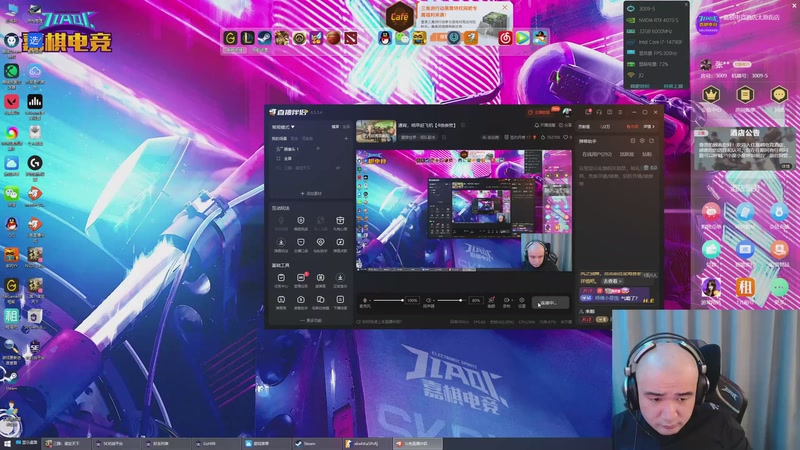Launch Dota 2 from the top game bar
Screen dimensions: 800x450
(x=351, y=38)
